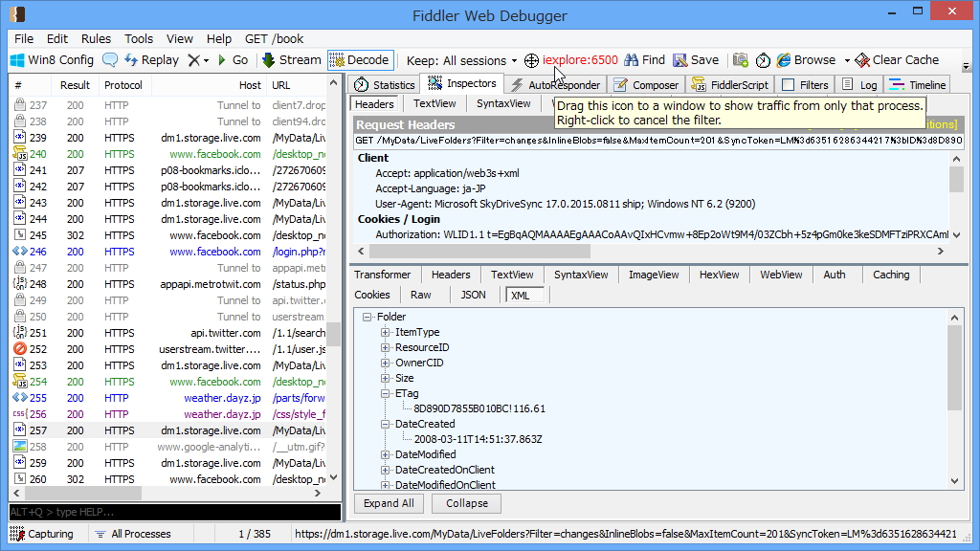
Task: Open the Timeline tab
Action: pos(917,85)
